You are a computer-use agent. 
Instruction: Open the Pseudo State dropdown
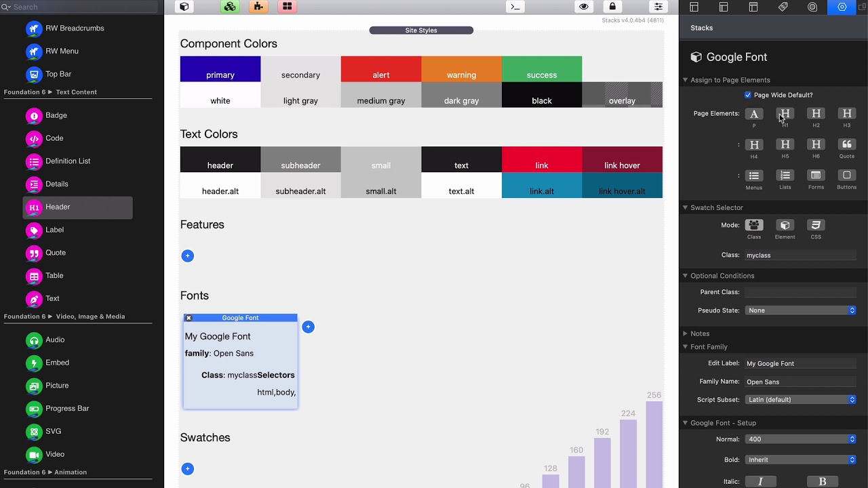pyautogui.click(x=801, y=310)
